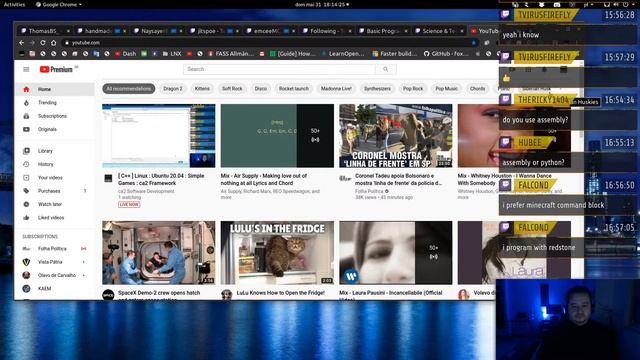Open Air Supply mix thumbnail
This screenshot has width=640, height=360.
(x=277, y=136)
